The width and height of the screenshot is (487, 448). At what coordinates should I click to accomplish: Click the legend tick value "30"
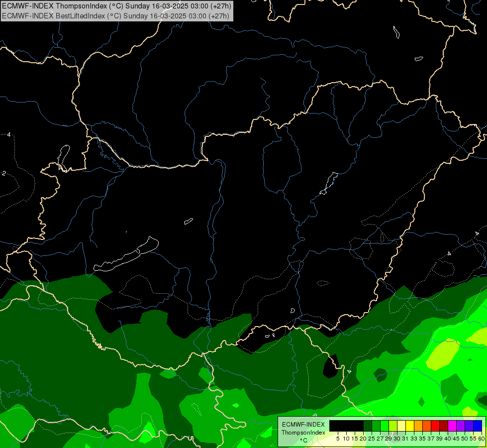point(397,439)
